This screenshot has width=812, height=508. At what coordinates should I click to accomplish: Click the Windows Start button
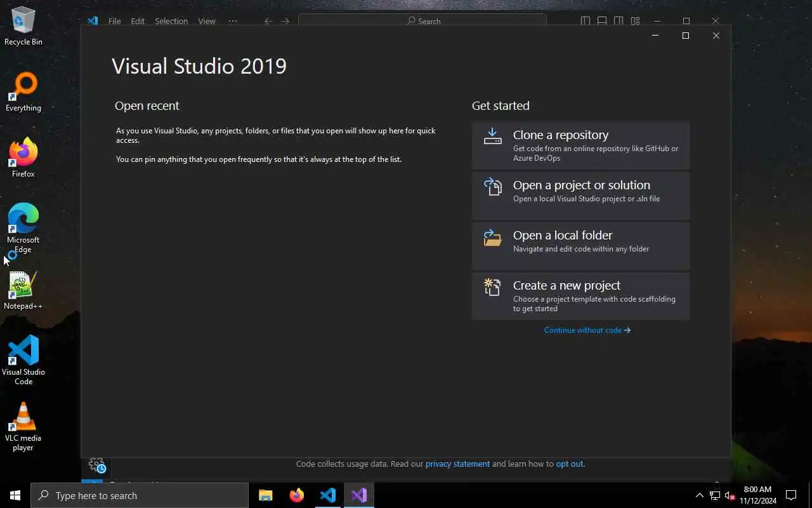click(15, 495)
